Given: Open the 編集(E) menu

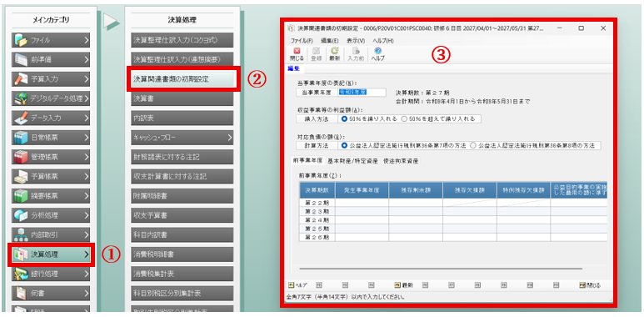Looking at the screenshot, I should point(329,41).
